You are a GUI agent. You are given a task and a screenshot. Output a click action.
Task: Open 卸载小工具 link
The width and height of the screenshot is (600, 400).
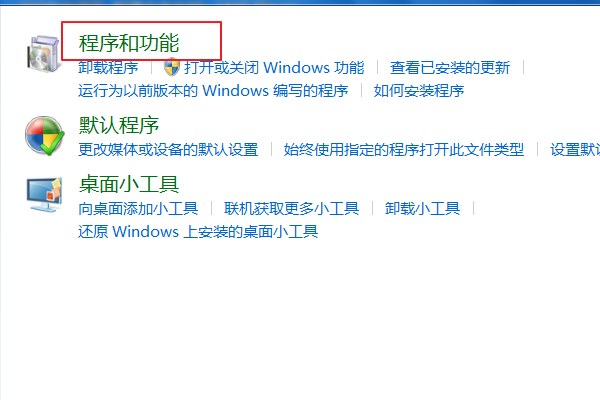pyautogui.click(x=422, y=209)
